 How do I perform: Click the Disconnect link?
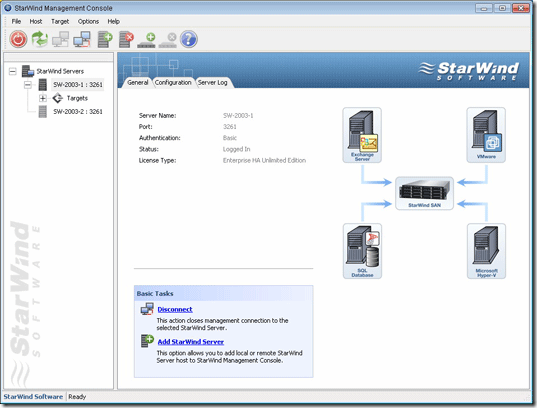pos(175,309)
